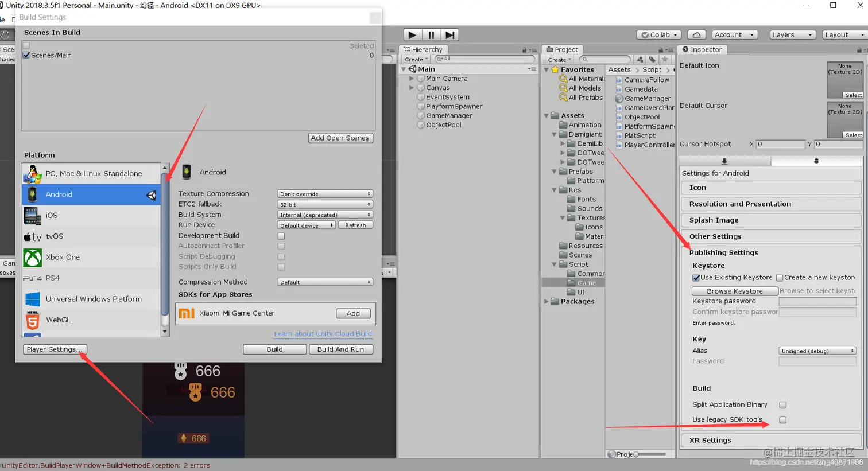Select the CameraFollow script file
This screenshot has width=868, height=471.
pyautogui.click(x=642, y=80)
